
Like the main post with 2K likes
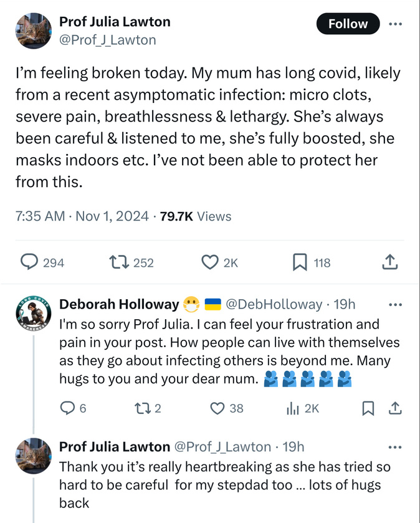[209, 263]
